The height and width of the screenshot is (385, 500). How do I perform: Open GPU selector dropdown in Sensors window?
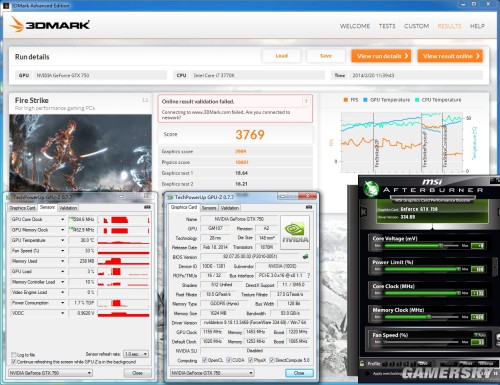[x=50, y=373]
